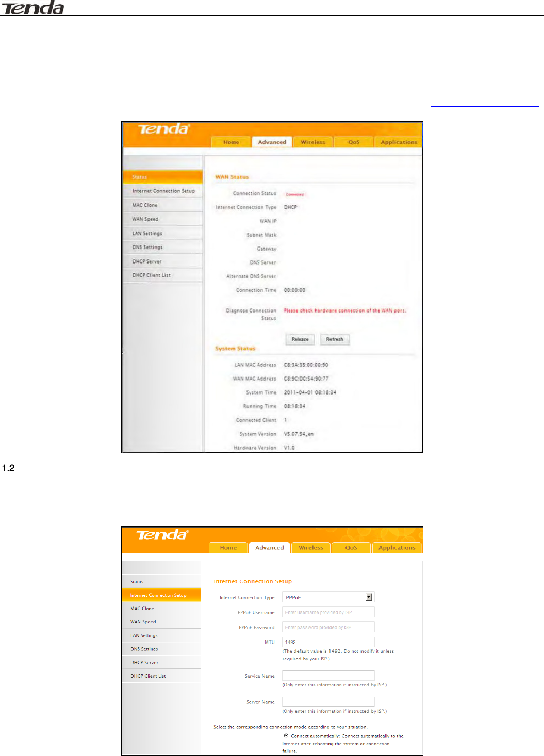Click the Internet Connection Setup page heading
The width and height of the screenshot is (544, 756).
coord(253,581)
